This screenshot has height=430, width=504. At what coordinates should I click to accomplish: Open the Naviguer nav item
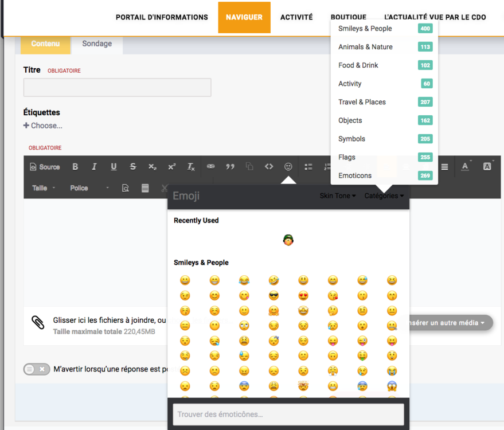click(244, 17)
